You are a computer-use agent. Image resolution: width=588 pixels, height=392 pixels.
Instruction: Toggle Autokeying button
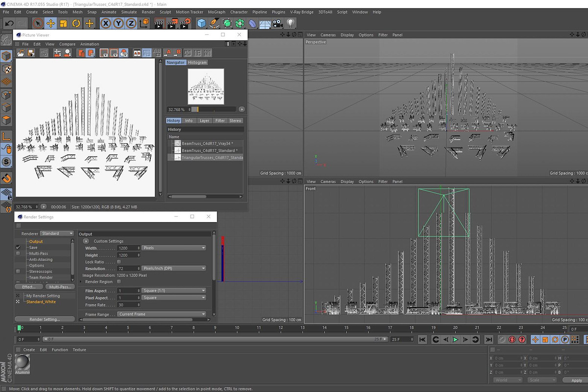(x=513, y=339)
